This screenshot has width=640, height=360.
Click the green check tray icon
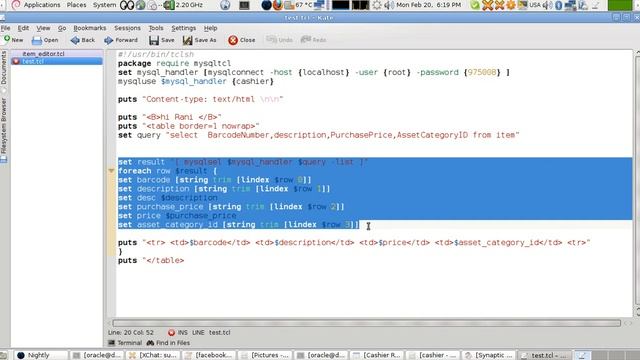tap(475, 5)
